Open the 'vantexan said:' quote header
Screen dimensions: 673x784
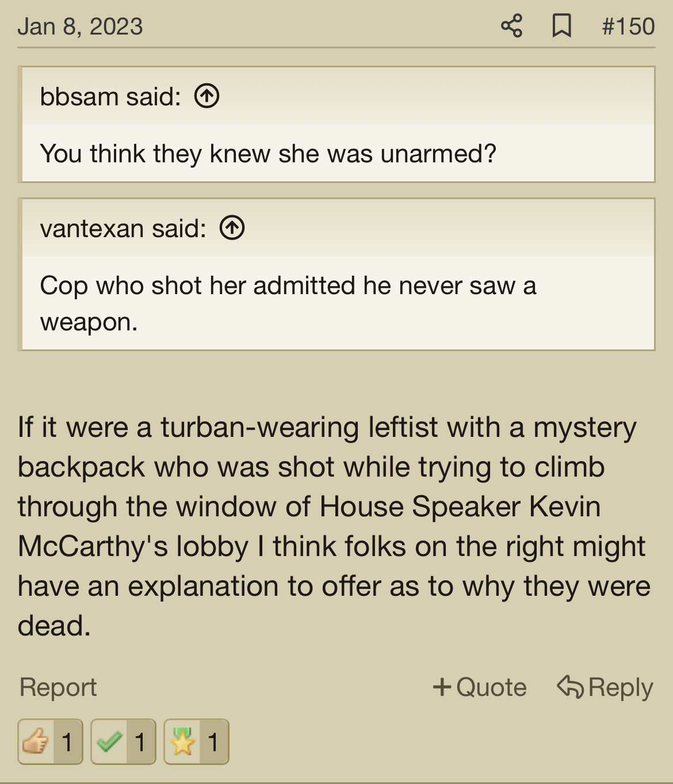(123, 228)
